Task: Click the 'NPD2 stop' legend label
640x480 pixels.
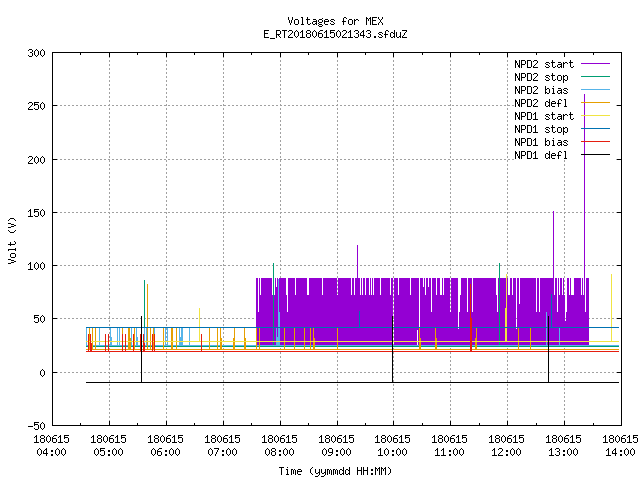Action: [x=541, y=77]
